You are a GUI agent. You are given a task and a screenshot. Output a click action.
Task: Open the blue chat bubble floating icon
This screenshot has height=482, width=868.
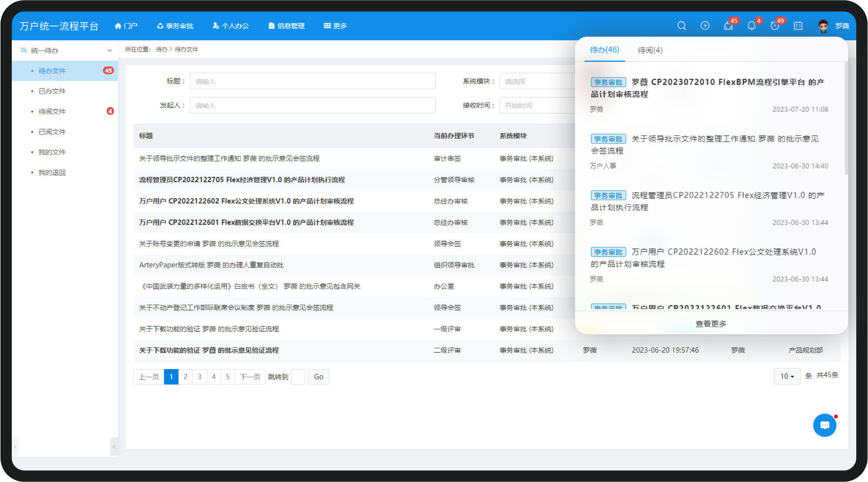pos(825,425)
